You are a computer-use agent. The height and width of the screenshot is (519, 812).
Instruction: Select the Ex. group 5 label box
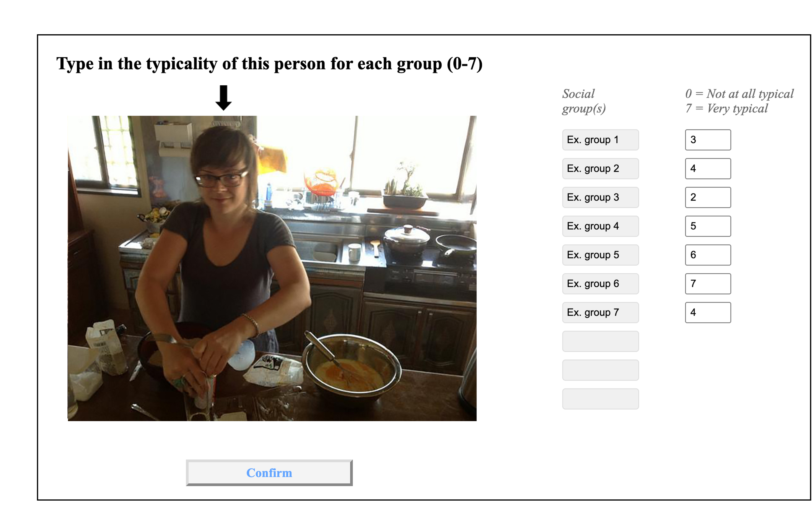pos(600,255)
